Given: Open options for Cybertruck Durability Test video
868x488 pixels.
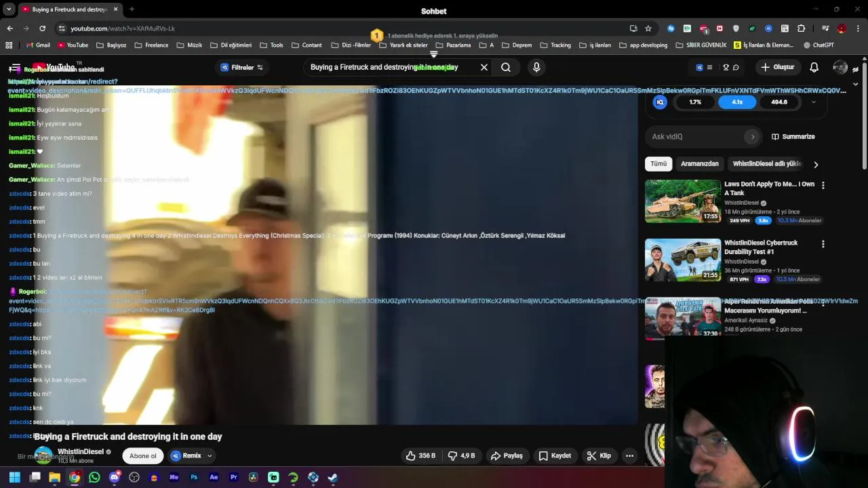Looking at the screenshot, I should (x=823, y=244).
